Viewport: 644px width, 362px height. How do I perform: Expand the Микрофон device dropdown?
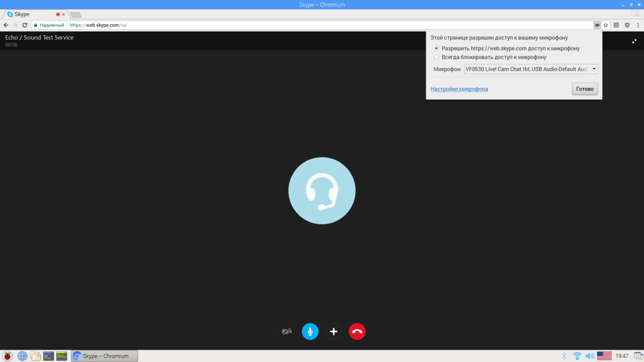(530, 69)
